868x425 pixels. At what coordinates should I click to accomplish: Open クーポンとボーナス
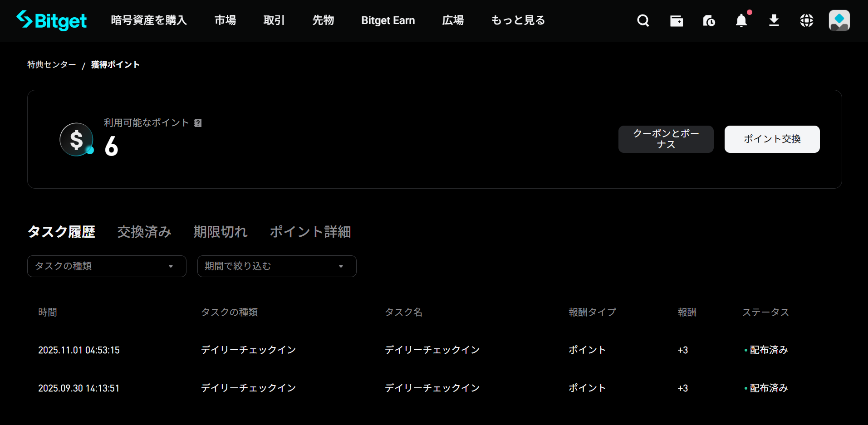665,139
